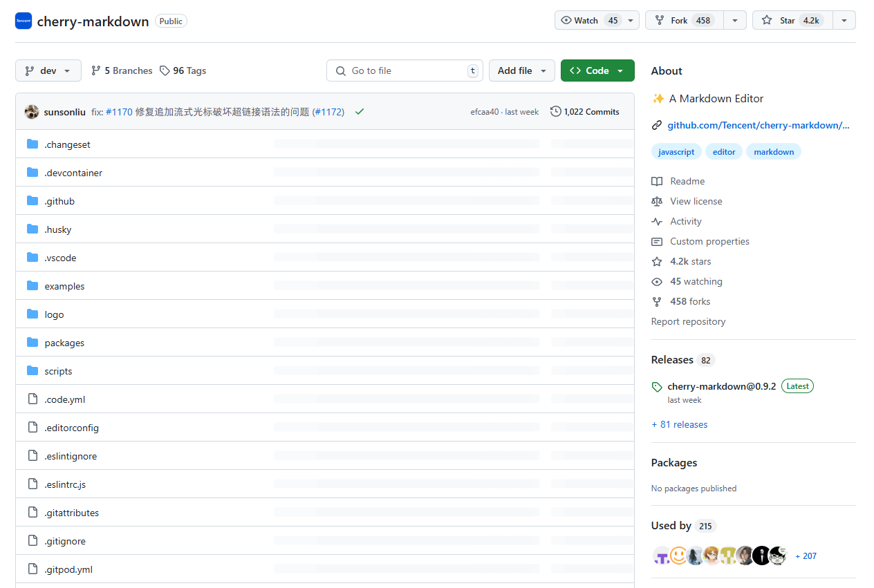This screenshot has width=874, height=588.
Task: View the 45 watching link
Action: (687, 281)
